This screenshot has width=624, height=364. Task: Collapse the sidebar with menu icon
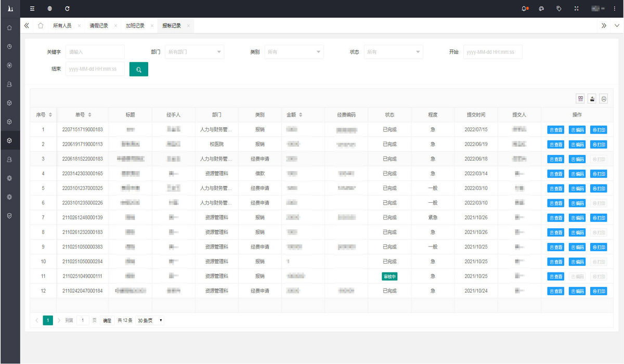coord(32,9)
